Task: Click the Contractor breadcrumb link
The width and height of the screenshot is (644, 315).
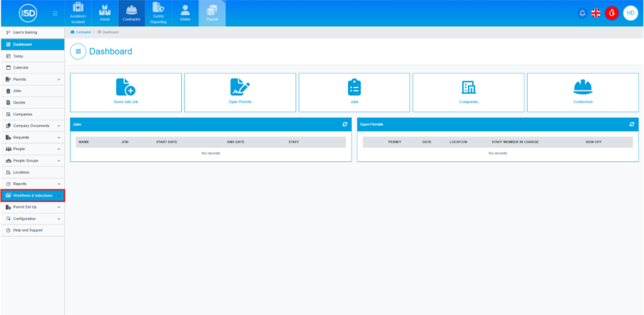Action: coord(83,32)
